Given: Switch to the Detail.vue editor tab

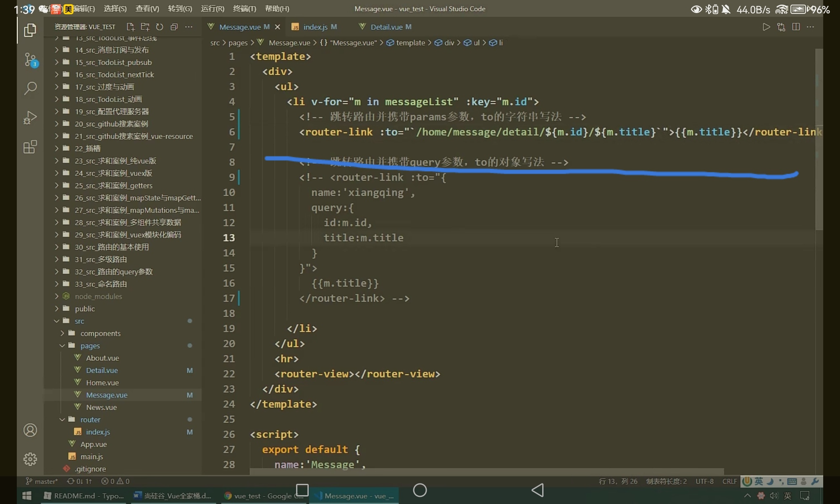Looking at the screenshot, I should click(386, 27).
